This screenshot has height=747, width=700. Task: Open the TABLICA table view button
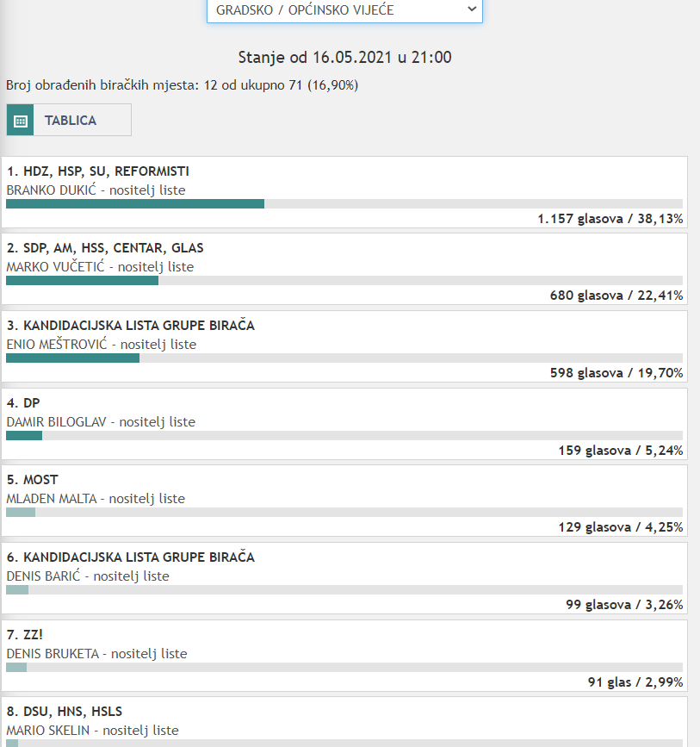[70, 121]
